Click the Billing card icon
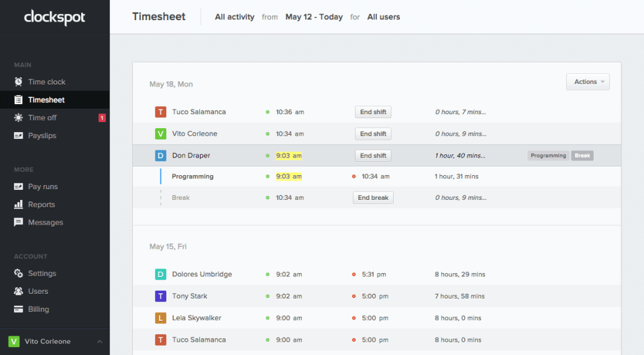The image size is (644, 355). (19, 309)
